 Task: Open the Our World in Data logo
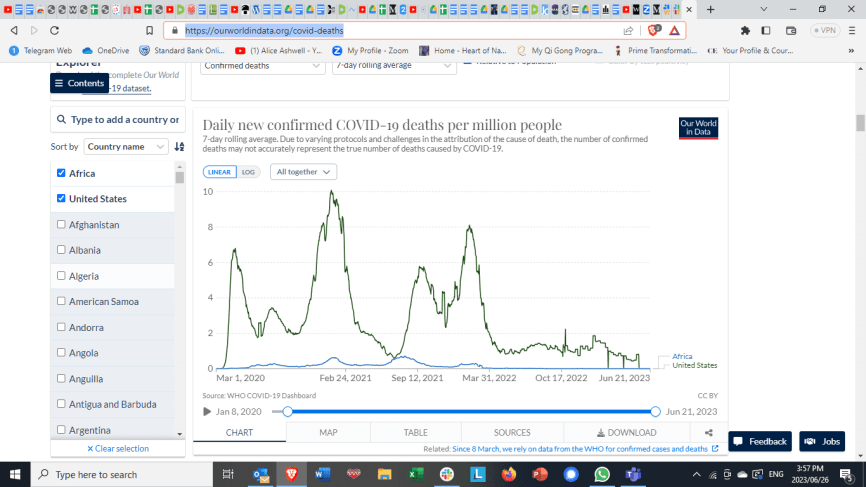(x=698, y=128)
